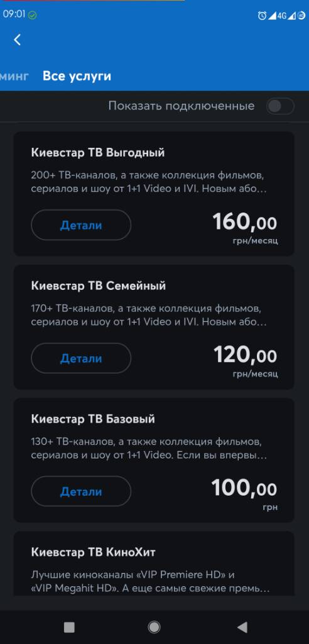Viewport: 309px width, 644px height.
Task: Expand truncated description of Киевстар ТВ Базовый
Action: pyautogui.click(x=149, y=449)
